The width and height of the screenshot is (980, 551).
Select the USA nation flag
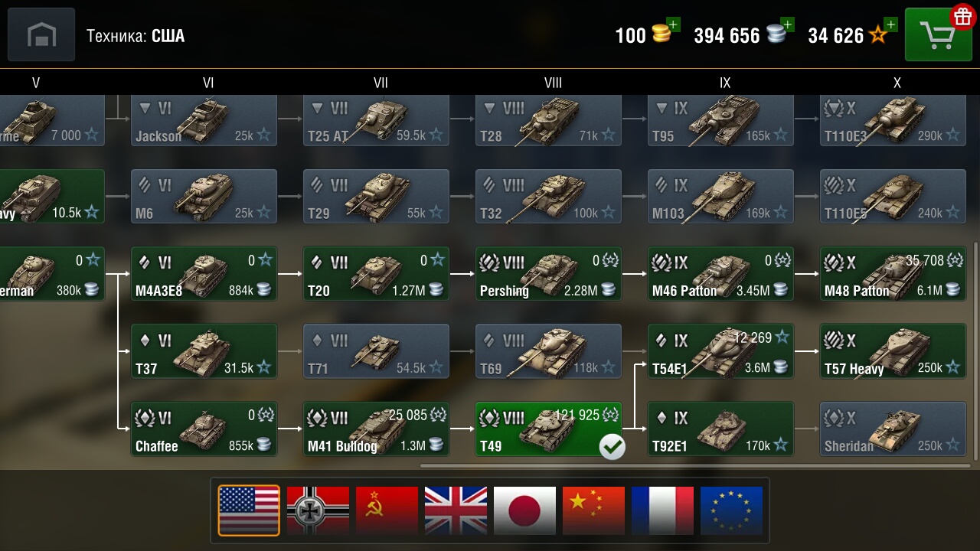pos(249,510)
